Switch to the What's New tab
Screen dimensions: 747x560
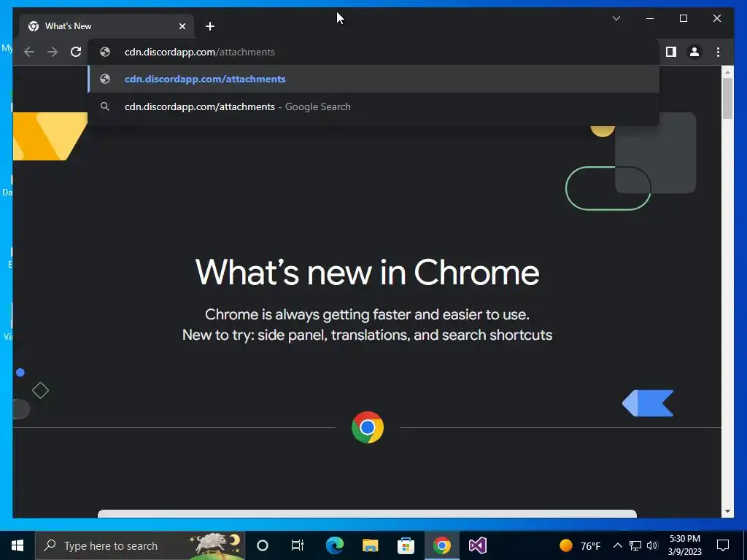(x=107, y=26)
